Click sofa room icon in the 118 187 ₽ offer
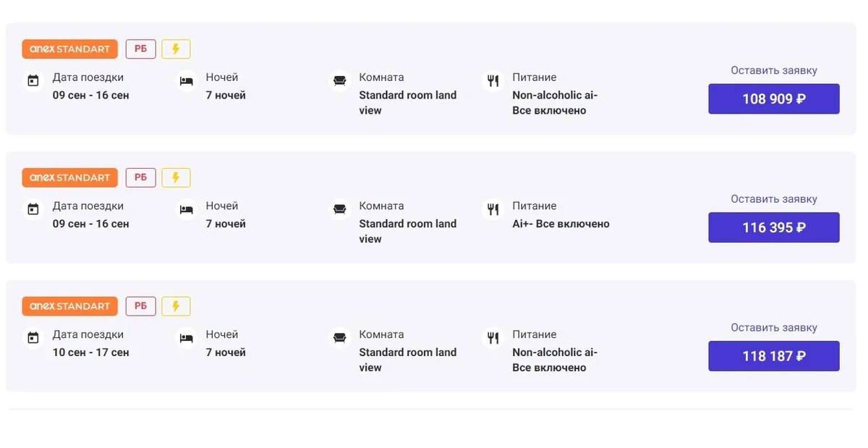This screenshot has height=448, width=868. tap(339, 338)
